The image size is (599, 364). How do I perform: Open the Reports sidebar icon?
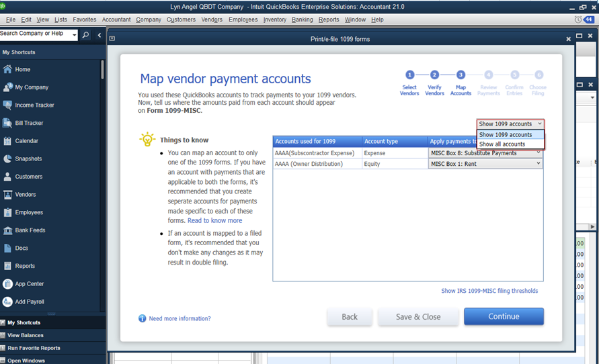7,266
